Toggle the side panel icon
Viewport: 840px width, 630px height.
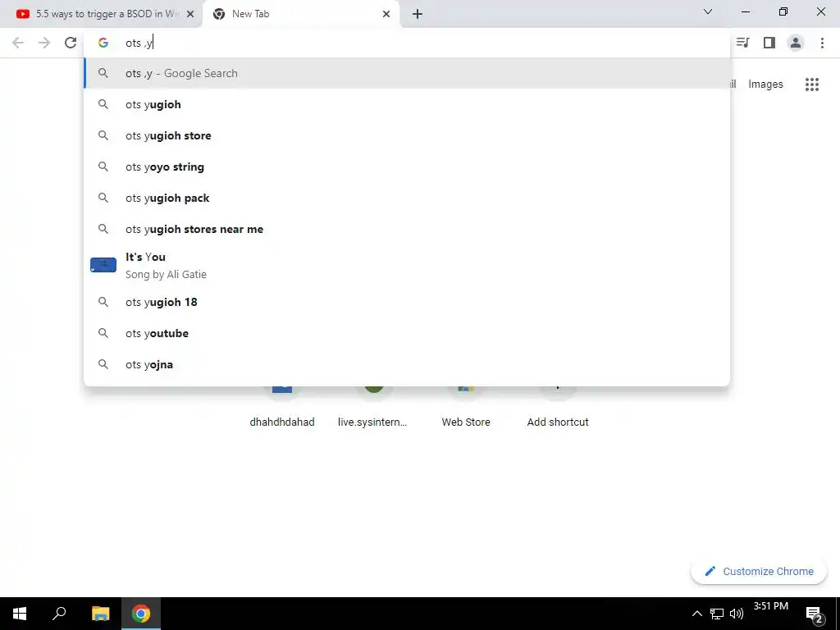769,43
